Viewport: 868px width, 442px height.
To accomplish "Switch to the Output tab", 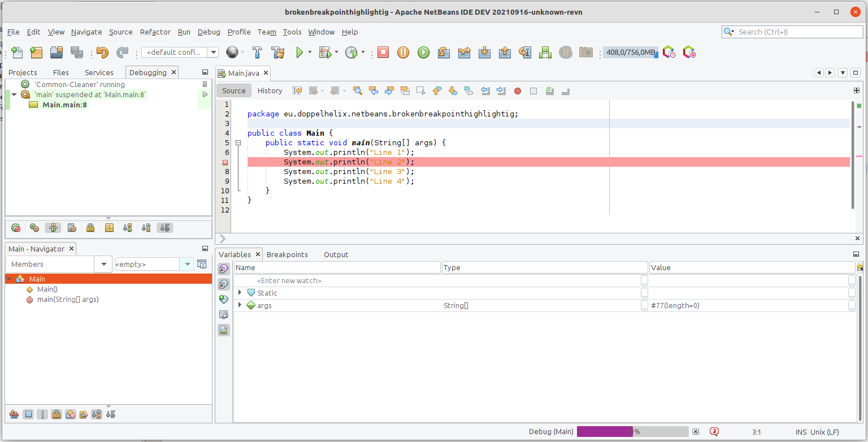I will coord(336,254).
